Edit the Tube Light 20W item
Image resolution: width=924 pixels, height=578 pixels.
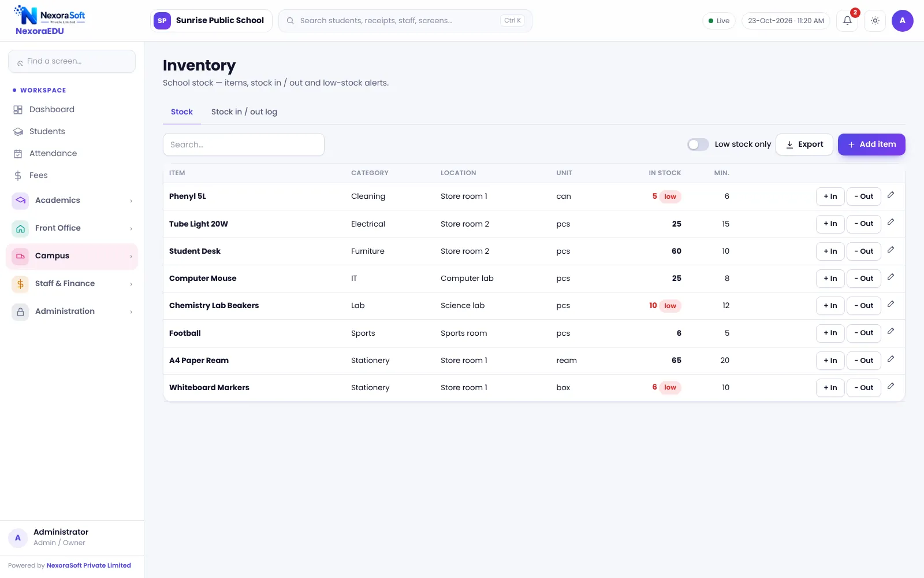(891, 223)
